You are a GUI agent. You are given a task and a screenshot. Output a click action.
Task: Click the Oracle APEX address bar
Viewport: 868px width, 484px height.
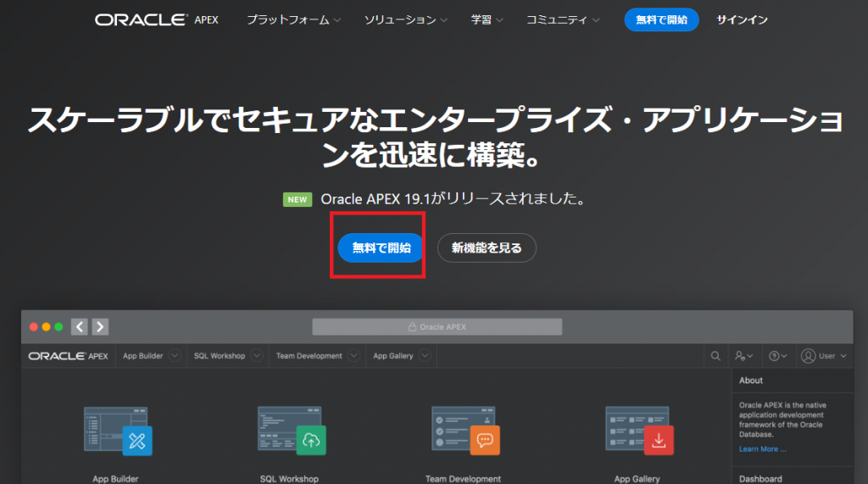tap(437, 326)
